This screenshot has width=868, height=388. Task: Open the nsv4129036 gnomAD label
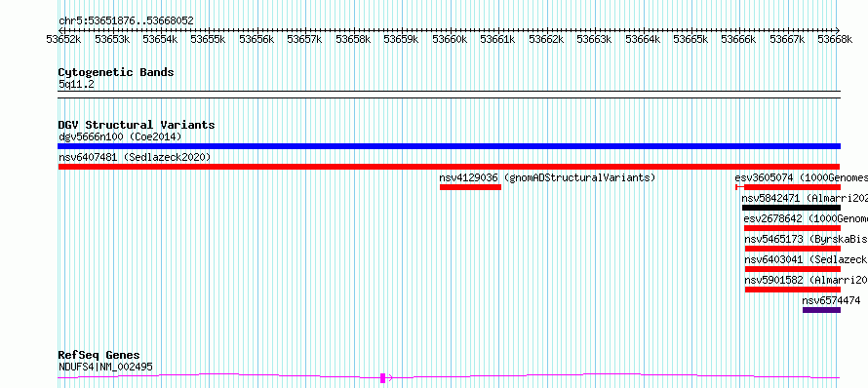tap(547, 177)
